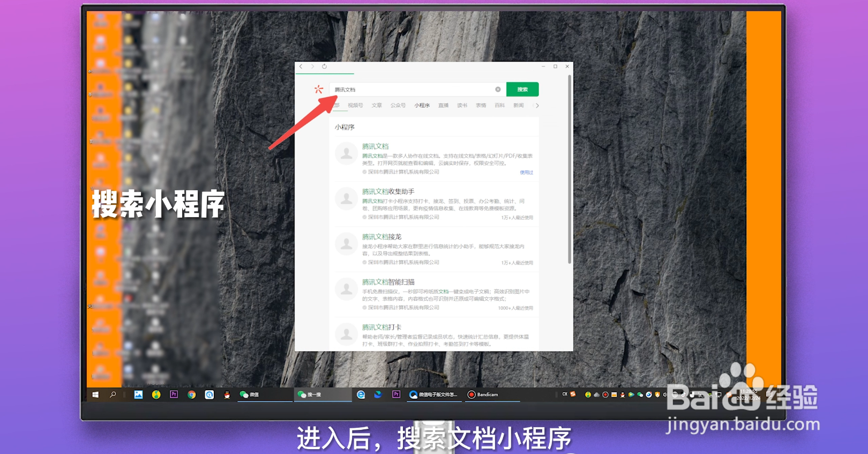Switch to the 微信 taskbar window

point(265,395)
